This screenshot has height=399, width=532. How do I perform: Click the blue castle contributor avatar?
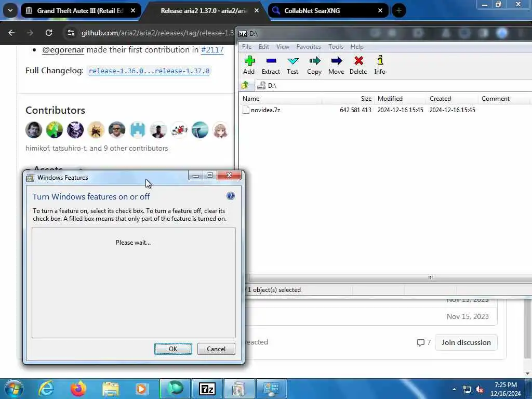(137, 130)
